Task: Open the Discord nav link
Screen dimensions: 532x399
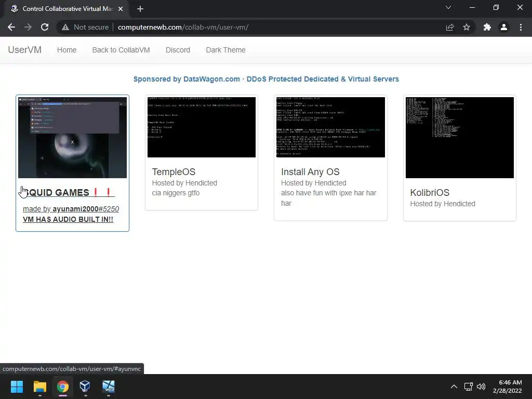Action: pos(178,50)
